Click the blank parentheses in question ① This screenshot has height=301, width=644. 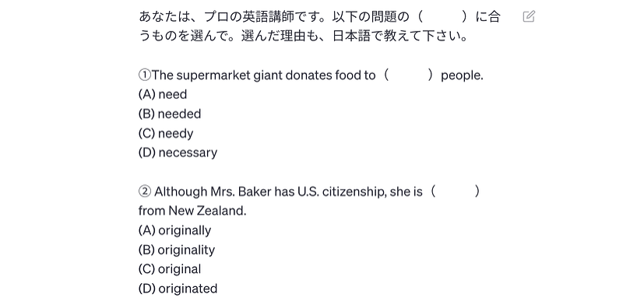tap(408, 75)
